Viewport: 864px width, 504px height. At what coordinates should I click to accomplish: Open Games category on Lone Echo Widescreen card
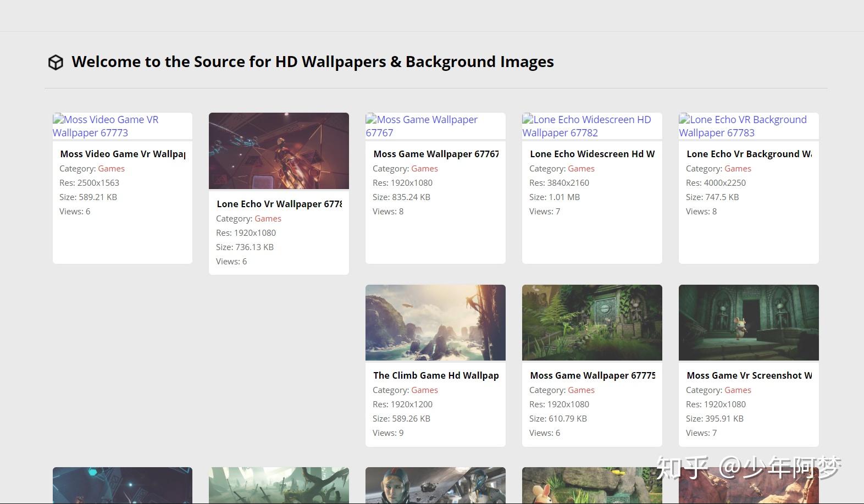581,169
